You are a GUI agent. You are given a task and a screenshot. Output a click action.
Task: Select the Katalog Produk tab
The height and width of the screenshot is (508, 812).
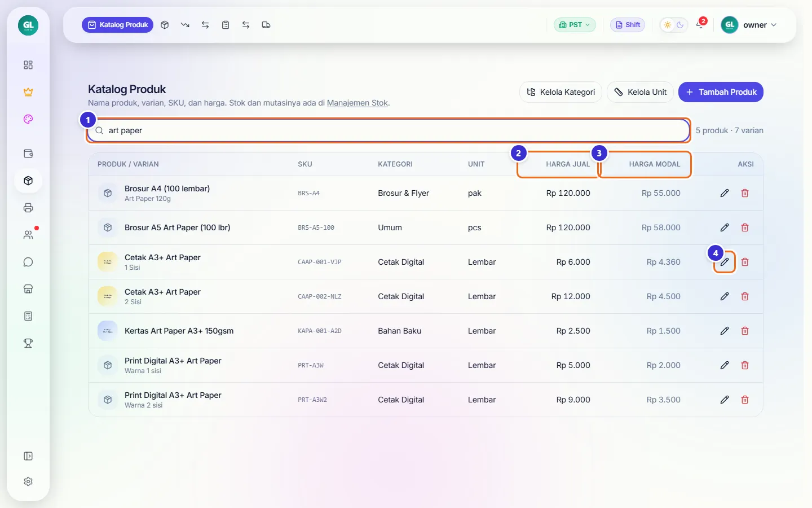[117, 25]
